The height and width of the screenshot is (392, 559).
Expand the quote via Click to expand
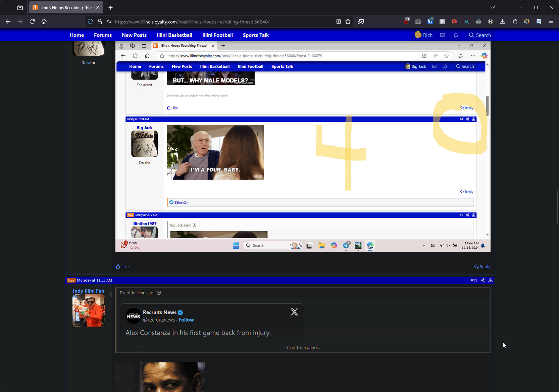click(303, 347)
